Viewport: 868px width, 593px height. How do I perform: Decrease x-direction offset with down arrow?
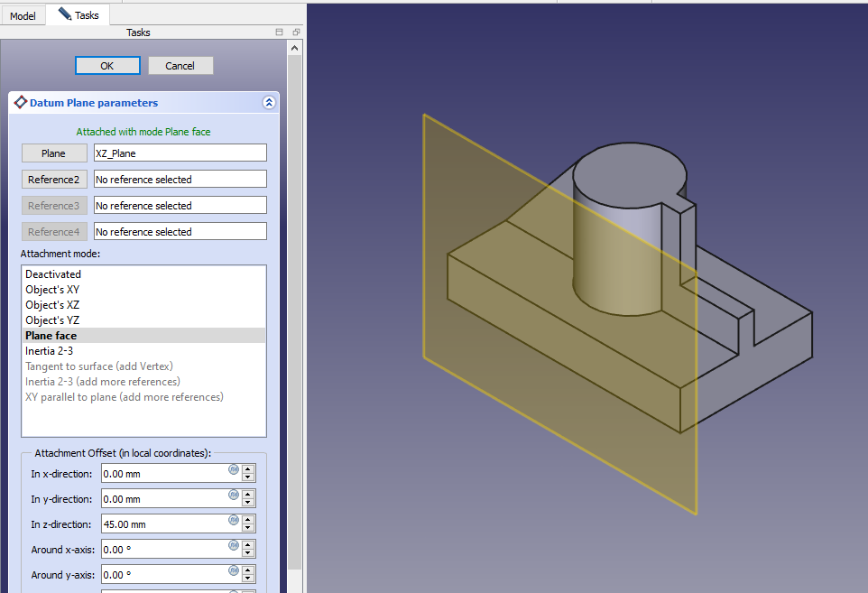pos(249,478)
